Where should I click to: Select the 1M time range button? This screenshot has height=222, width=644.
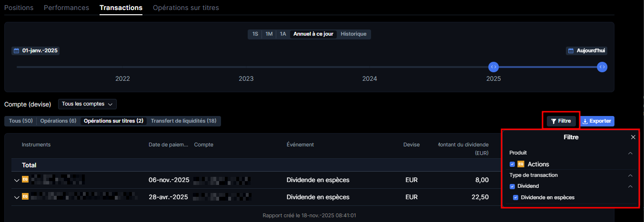269,34
